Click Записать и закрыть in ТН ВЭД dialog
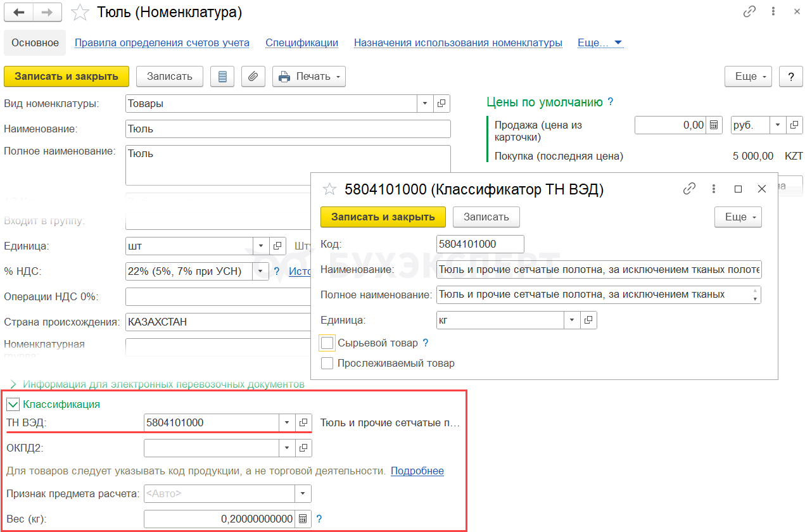 click(x=383, y=217)
